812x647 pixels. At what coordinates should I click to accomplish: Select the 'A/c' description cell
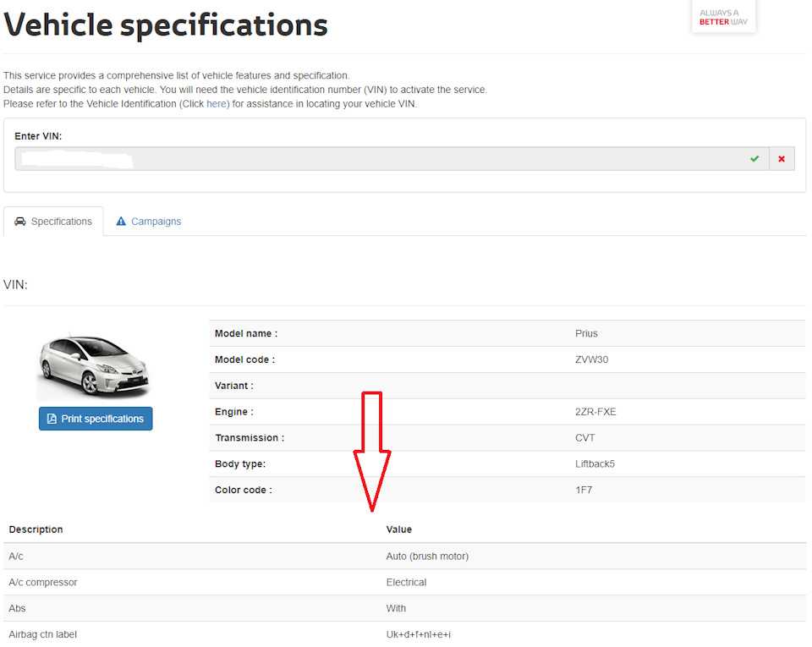click(16, 556)
